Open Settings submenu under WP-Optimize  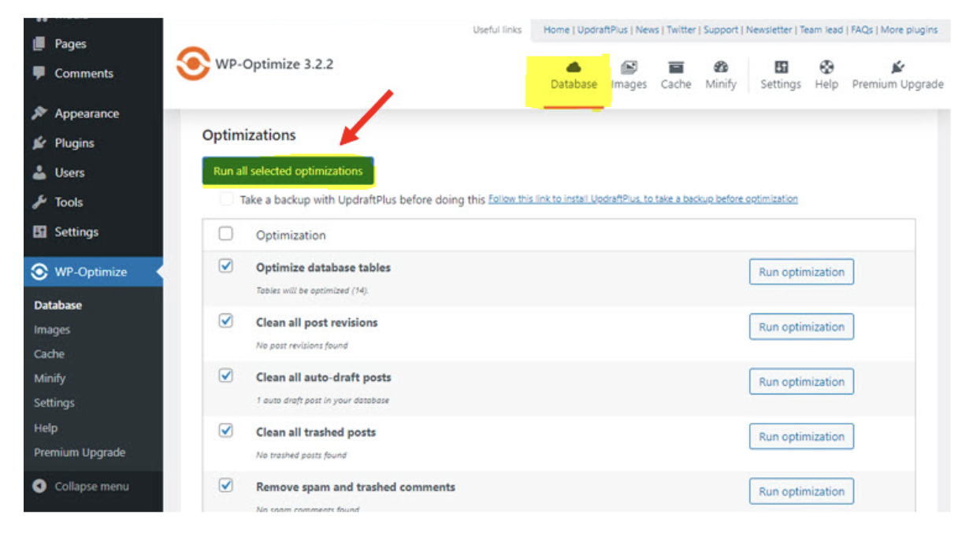click(x=54, y=403)
